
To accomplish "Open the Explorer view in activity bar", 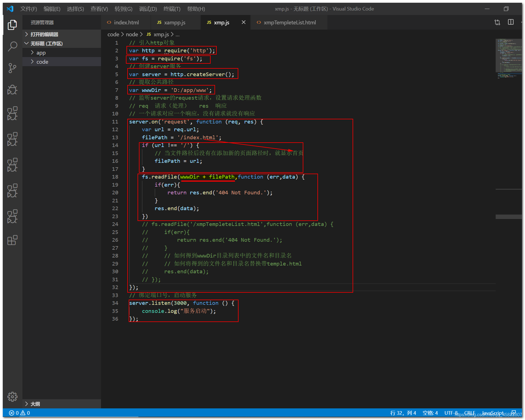I will pos(12,25).
